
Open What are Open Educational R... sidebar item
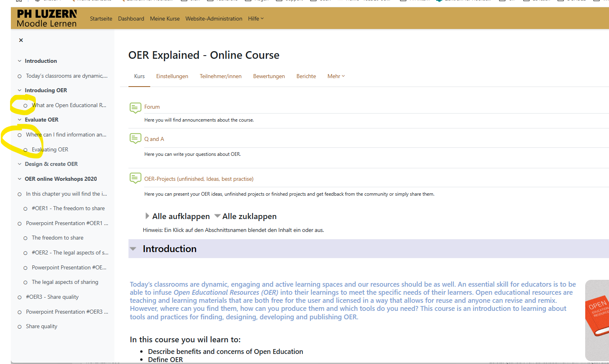click(x=69, y=105)
